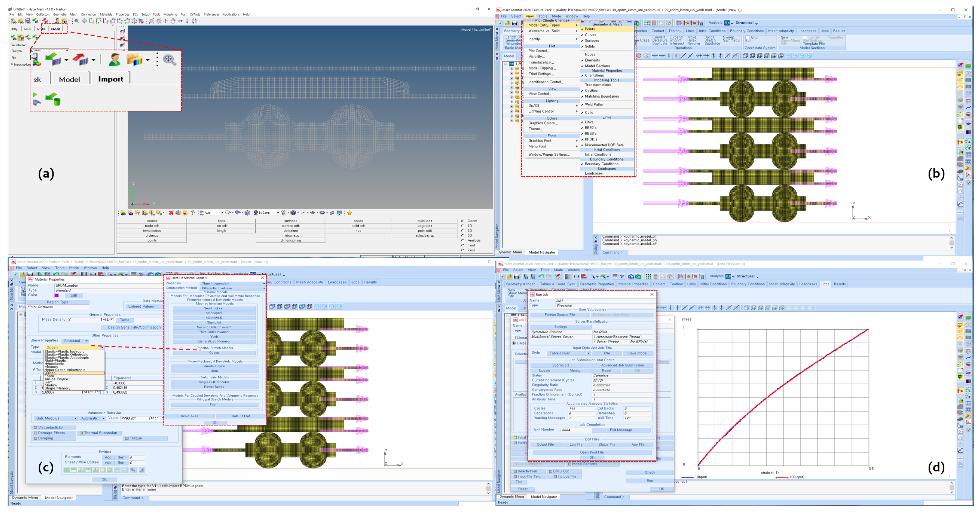Click the enlarged zoom magnifier icon
The image size is (980, 513).
(x=169, y=60)
